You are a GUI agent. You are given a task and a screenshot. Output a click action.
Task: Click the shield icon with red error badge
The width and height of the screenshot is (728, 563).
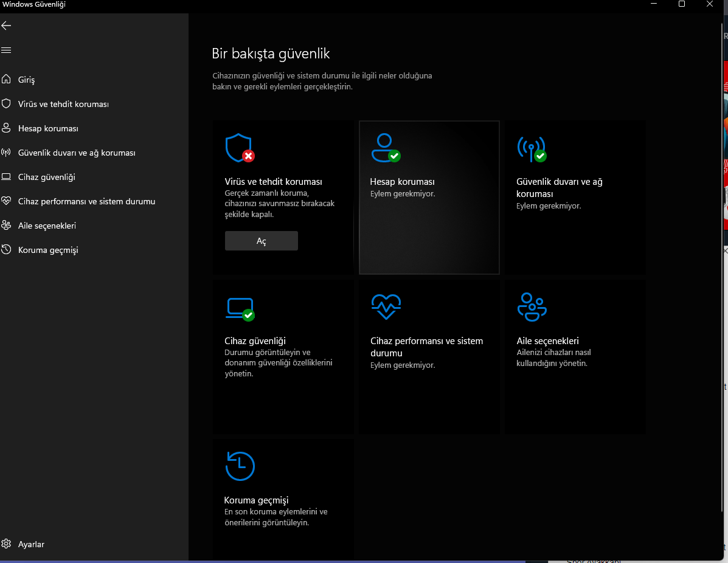(x=240, y=148)
